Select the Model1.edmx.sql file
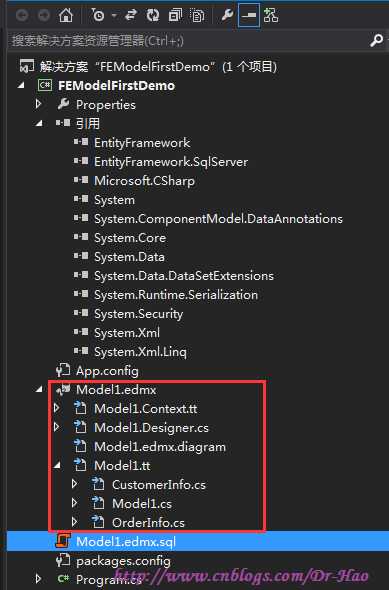This screenshot has width=389, height=590. coord(126,542)
